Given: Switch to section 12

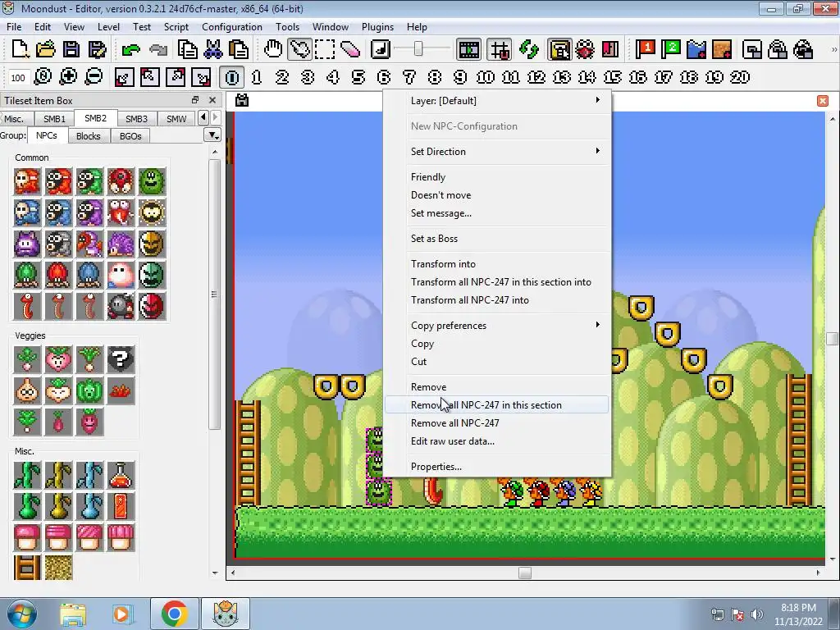Looking at the screenshot, I should 536,77.
